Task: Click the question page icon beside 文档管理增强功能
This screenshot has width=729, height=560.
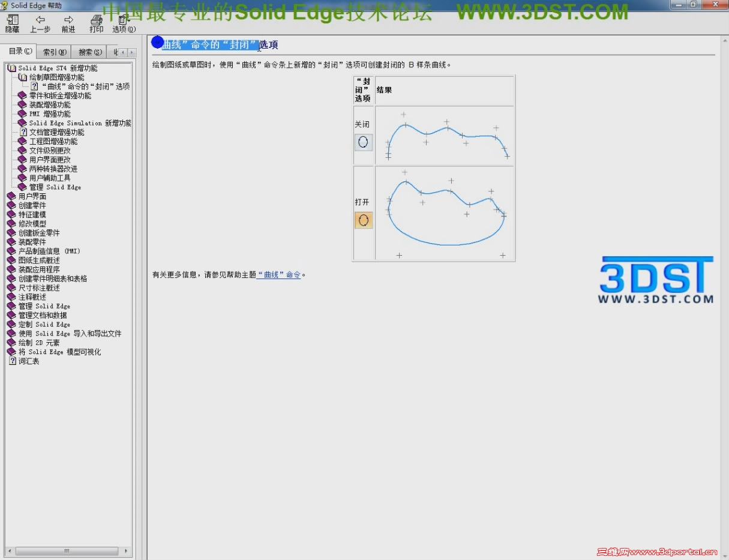Action: coord(23,132)
